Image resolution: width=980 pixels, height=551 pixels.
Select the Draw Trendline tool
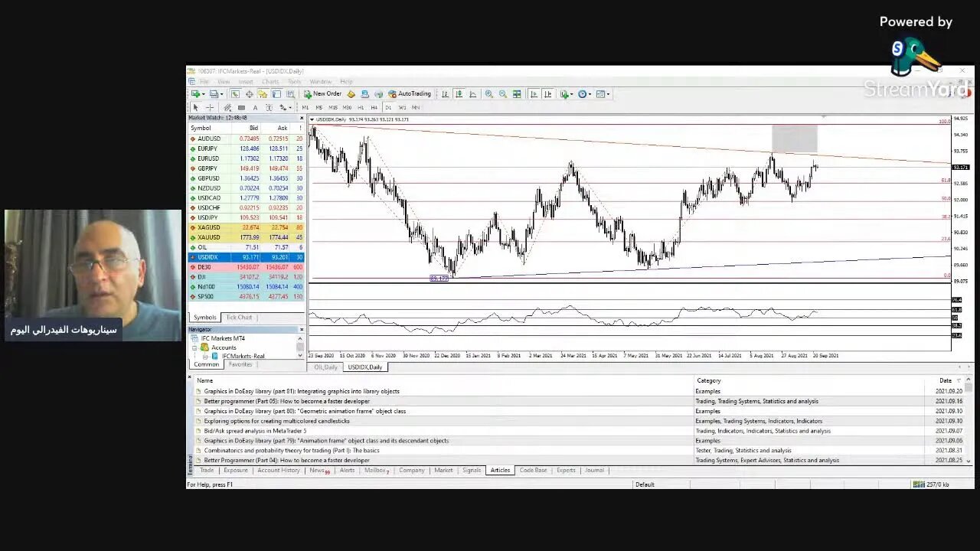coord(227,108)
